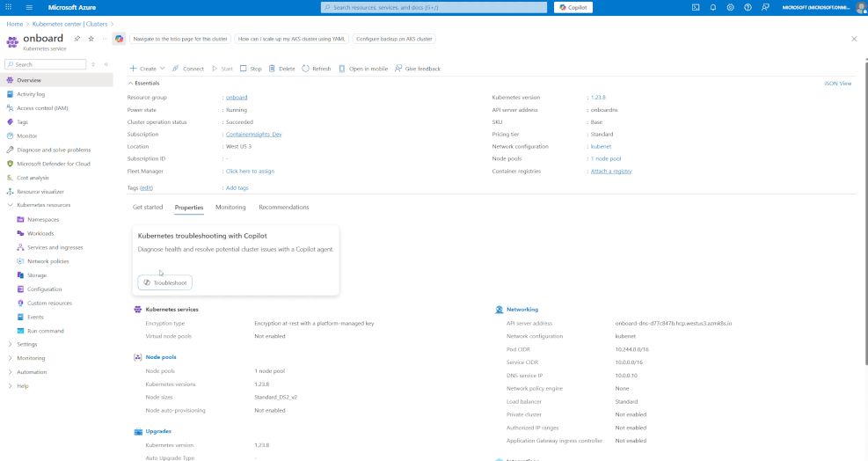This screenshot has width=868, height=461.
Task: Open Custom resources
Action: point(49,304)
